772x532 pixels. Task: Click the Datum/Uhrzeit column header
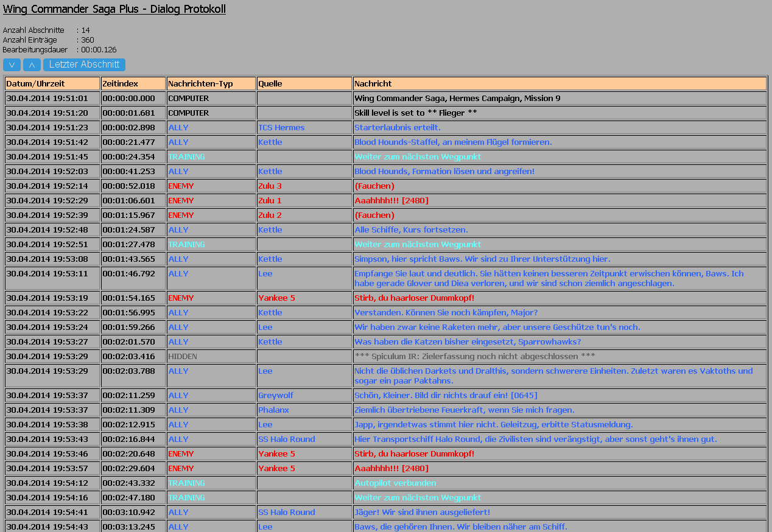point(52,83)
